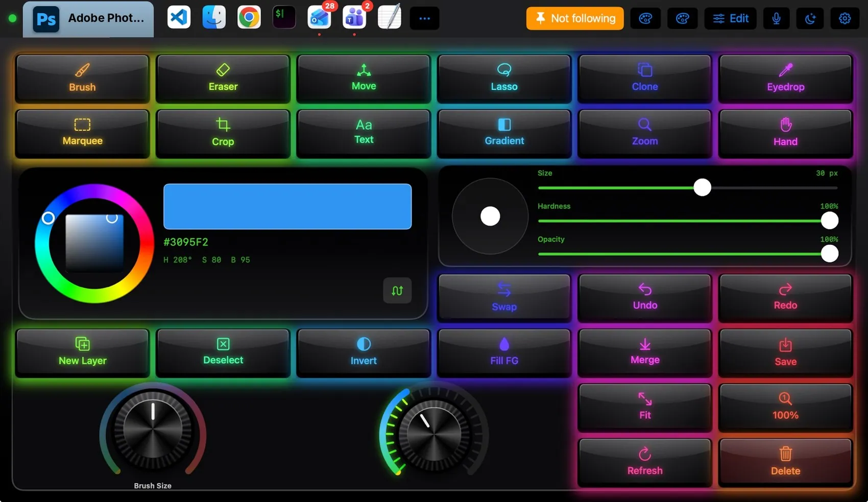Image resolution: width=868 pixels, height=502 pixels.
Task: Select the Text tool
Action: (x=364, y=133)
